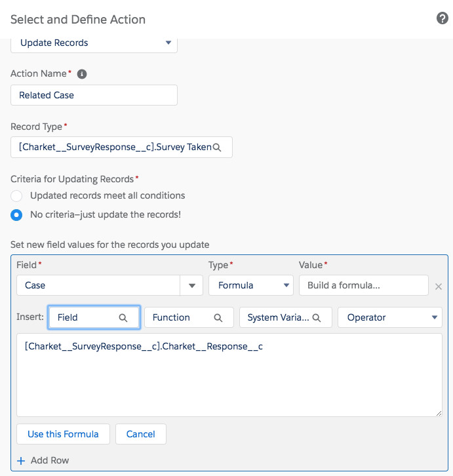
Task: Select 'Updated records meet all conditions' option
Action: [x=17, y=195]
